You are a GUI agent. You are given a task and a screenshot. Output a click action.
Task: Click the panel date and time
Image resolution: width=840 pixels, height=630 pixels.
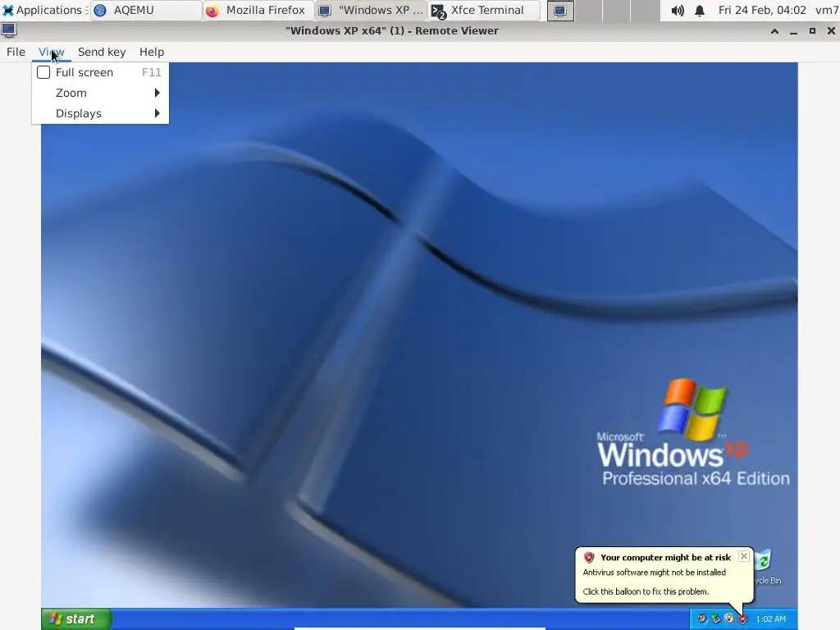coord(762,10)
